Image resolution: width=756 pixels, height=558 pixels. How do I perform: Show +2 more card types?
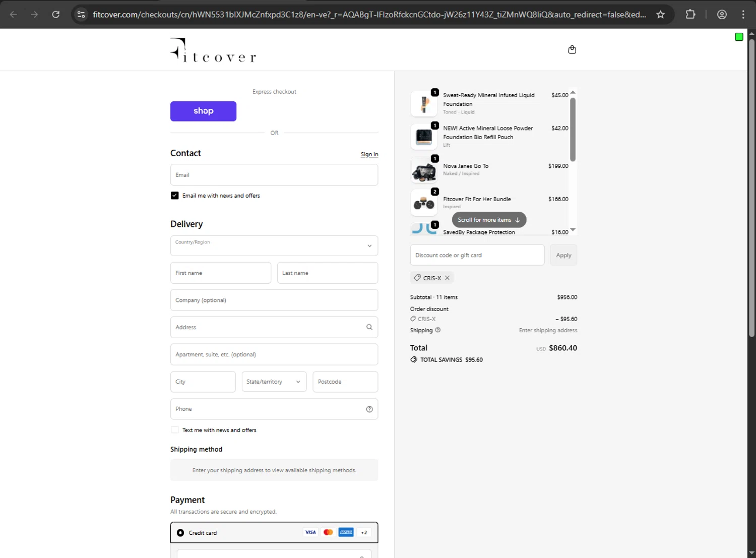(x=364, y=532)
